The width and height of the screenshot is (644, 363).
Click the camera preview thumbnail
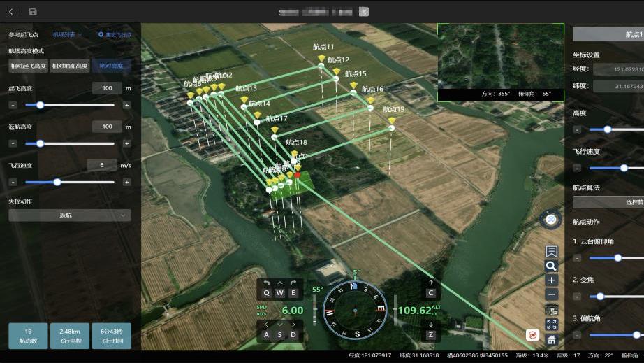(x=501, y=62)
